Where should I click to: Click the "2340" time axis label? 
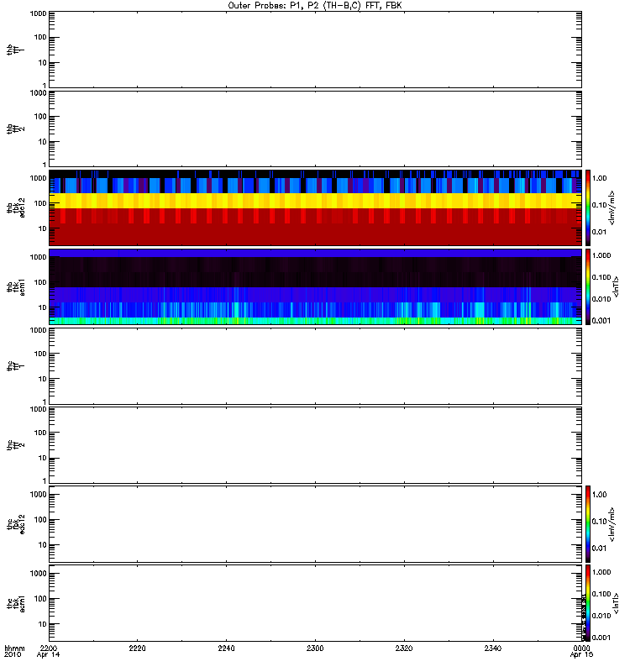493,648
